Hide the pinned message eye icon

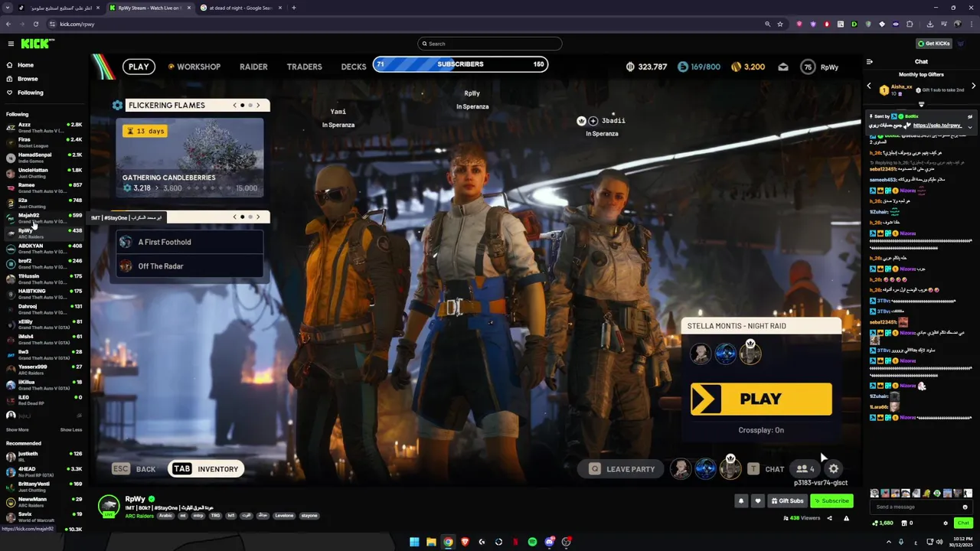point(970,117)
